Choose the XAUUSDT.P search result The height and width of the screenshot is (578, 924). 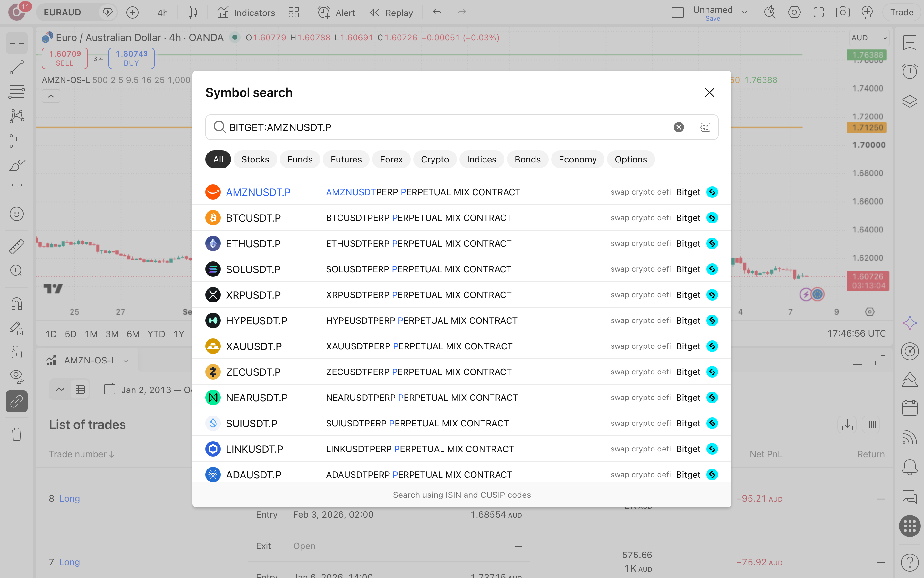(x=462, y=346)
